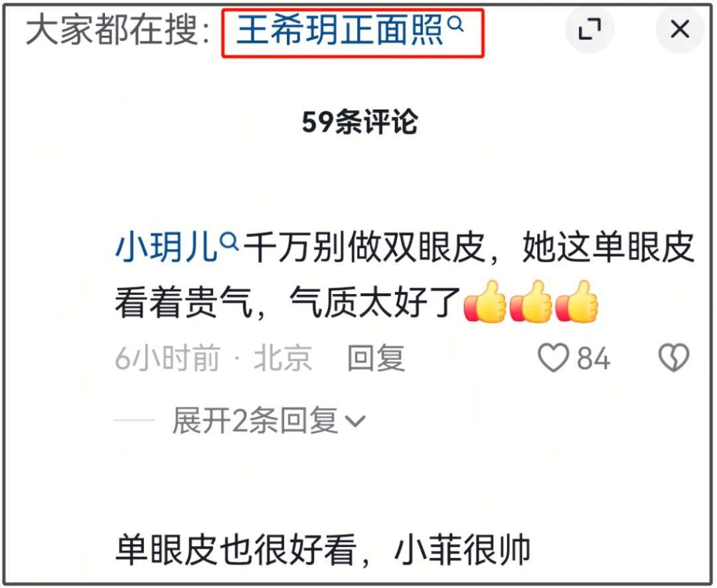
Task: Click magnifier icon beside 小玥儿
Action: click(x=229, y=241)
